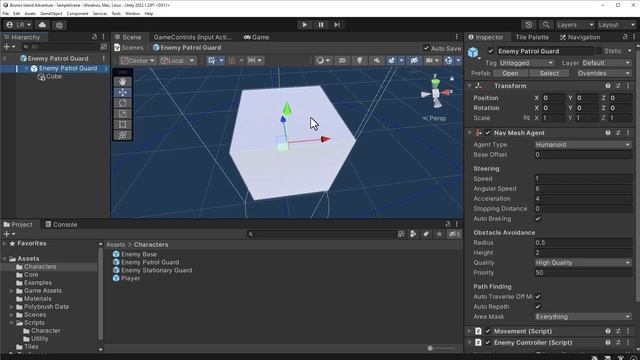The image size is (640, 360).
Task: Open the Window menu
Action: coord(132,13)
